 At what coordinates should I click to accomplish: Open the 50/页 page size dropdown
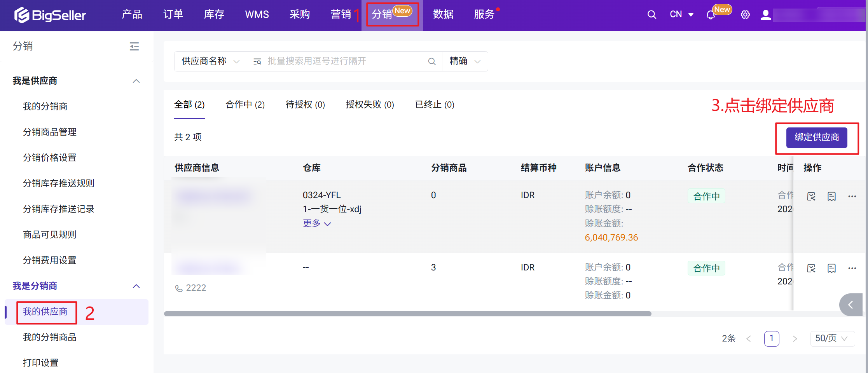click(x=832, y=338)
